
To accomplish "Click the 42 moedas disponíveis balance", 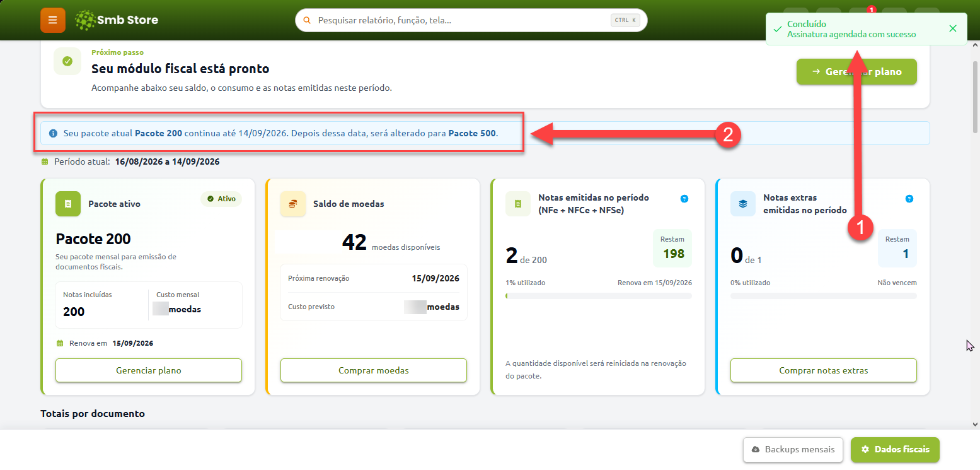I will tap(391, 242).
